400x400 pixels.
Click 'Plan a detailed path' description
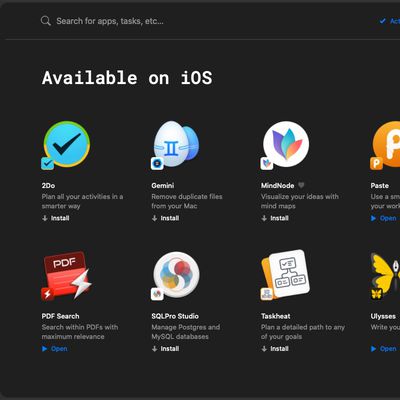[303, 332]
